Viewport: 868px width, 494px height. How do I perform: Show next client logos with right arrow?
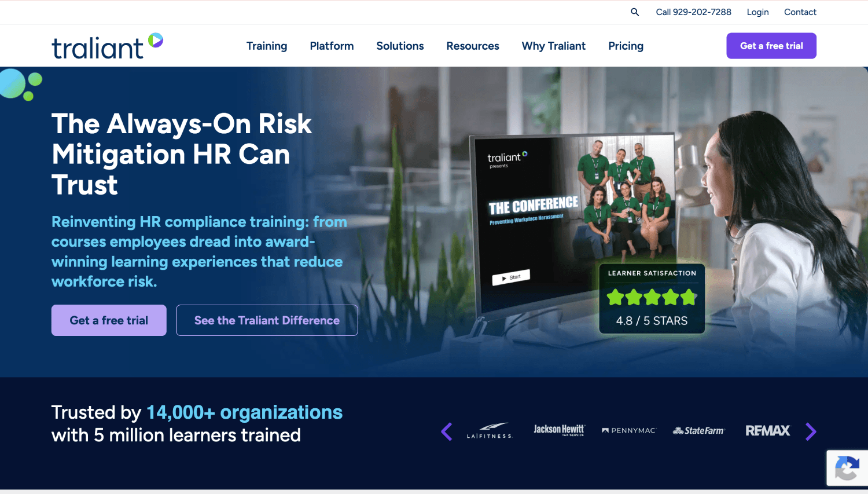pyautogui.click(x=811, y=431)
